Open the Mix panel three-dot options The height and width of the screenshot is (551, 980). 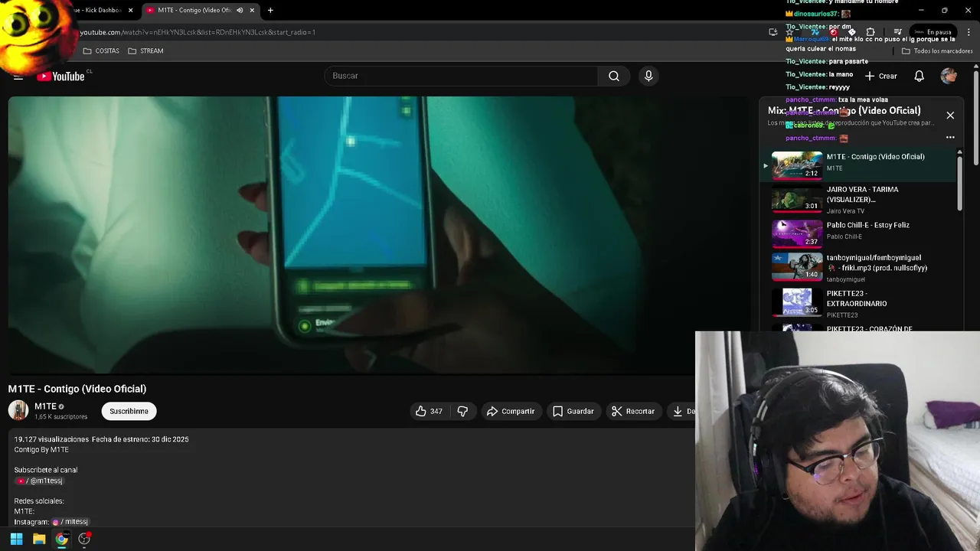click(x=950, y=138)
